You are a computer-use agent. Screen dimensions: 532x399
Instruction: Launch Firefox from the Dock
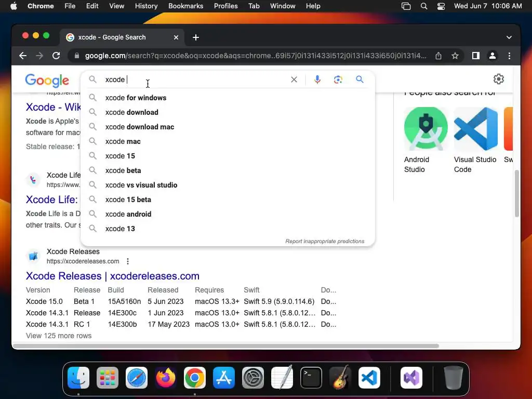point(166,378)
